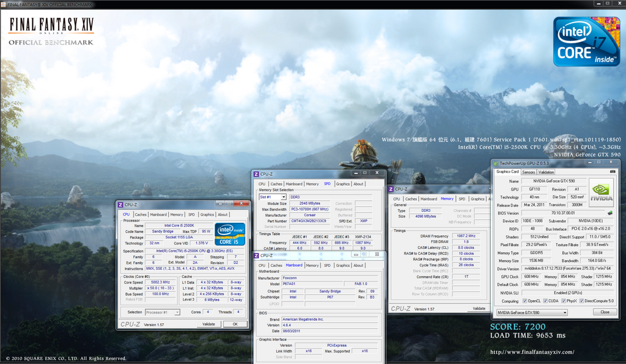Click the Z icon of the CPU-Z SPD window
The width and height of the screenshot is (626, 364).
pos(256,174)
